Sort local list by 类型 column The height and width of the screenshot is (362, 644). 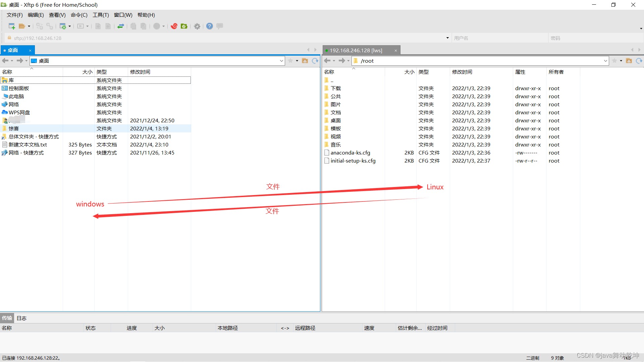tap(111, 72)
